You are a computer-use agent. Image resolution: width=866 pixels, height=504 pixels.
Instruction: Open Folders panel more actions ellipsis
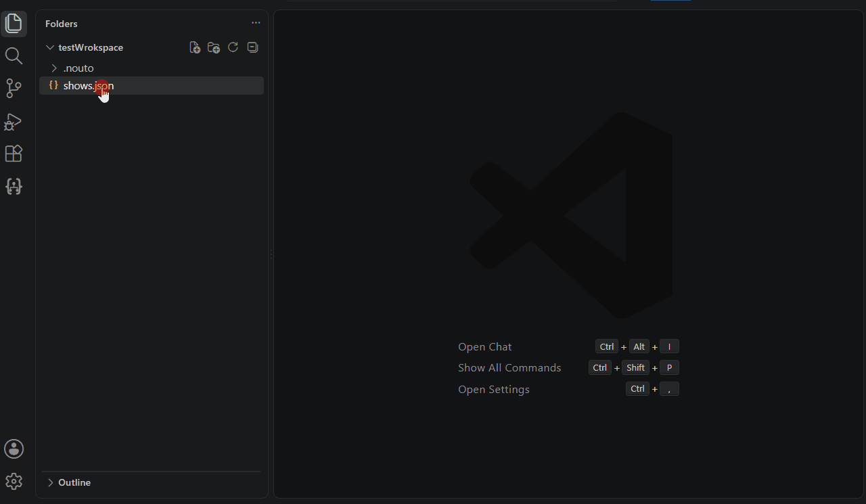click(x=256, y=23)
